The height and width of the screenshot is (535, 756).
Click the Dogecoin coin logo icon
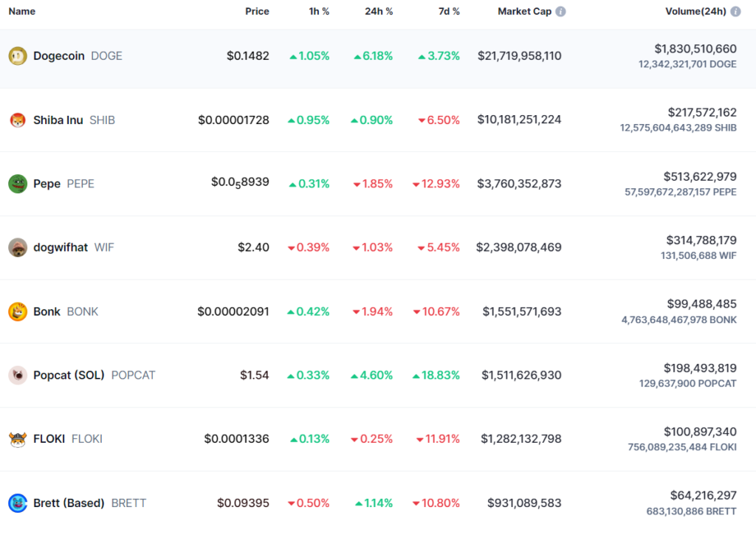tap(18, 56)
